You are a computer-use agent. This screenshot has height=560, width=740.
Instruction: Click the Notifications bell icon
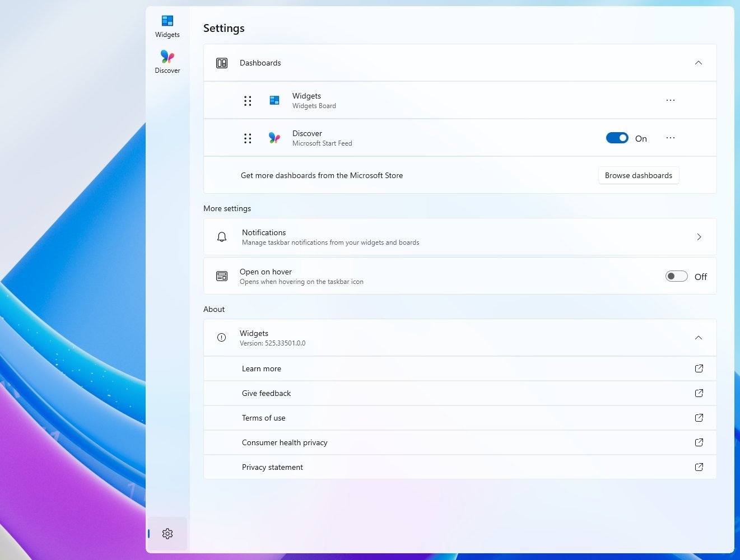(221, 236)
